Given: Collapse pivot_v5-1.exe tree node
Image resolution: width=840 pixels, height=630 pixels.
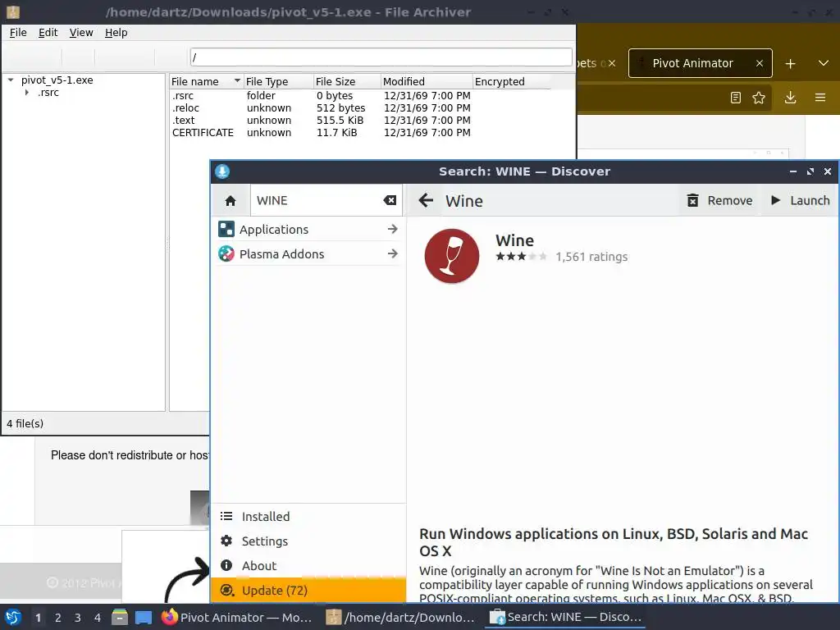Looking at the screenshot, I should pos(11,80).
